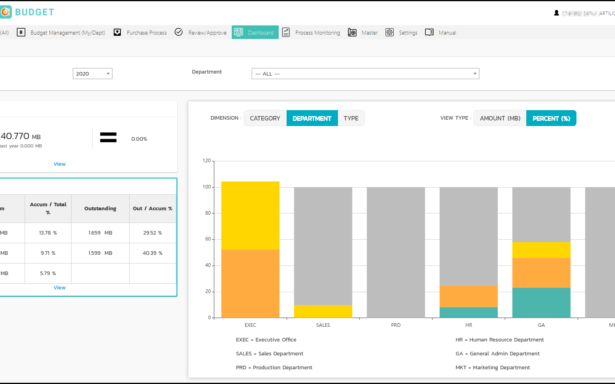
Task: Select TYPE dimension
Action: [x=351, y=118]
